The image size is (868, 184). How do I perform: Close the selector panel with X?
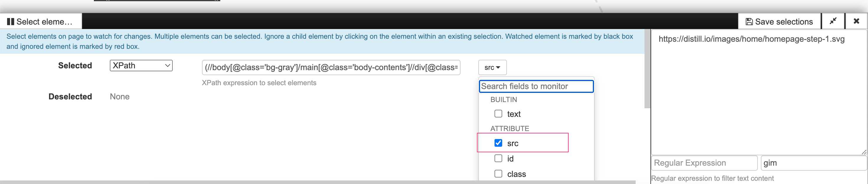point(856,21)
